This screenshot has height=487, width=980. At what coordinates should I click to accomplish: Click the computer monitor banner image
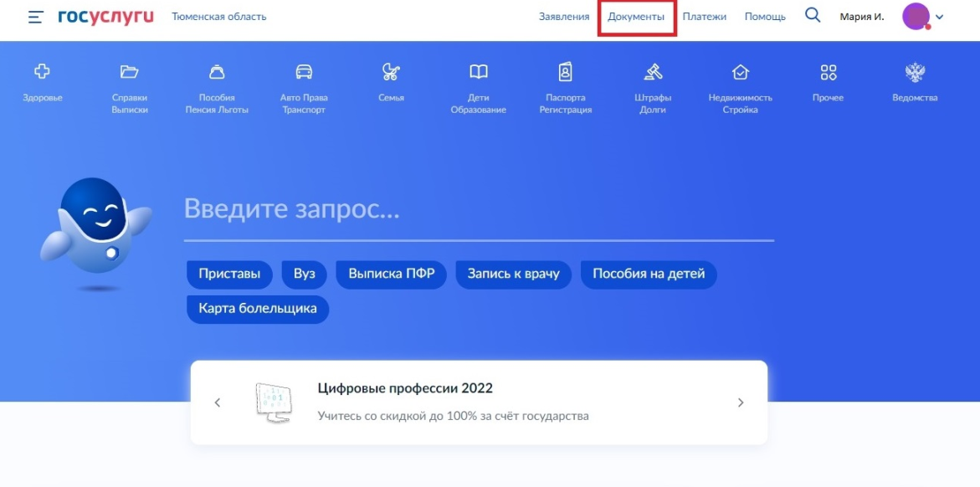[x=273, y=402]
